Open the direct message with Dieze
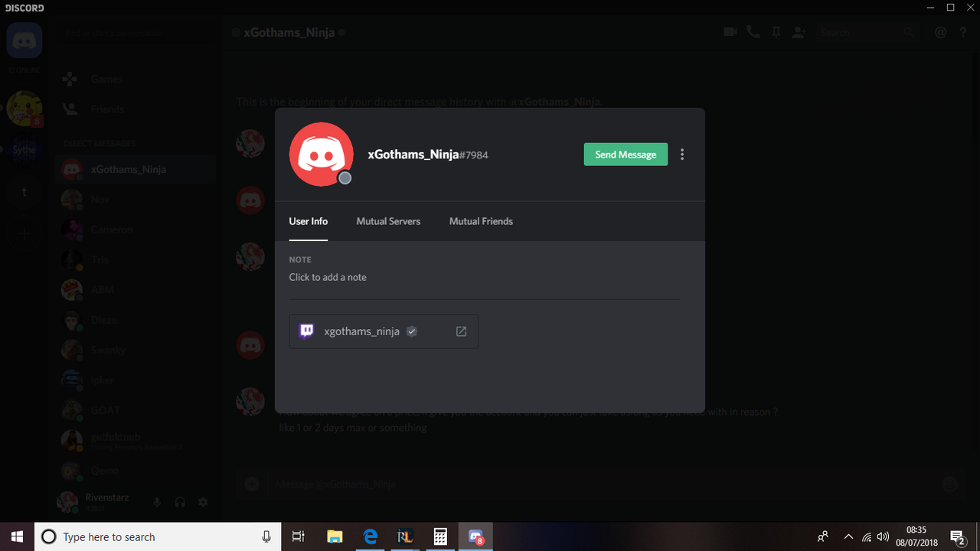The height and width of the screenshot is (551, 980). [x=136, y=320]
